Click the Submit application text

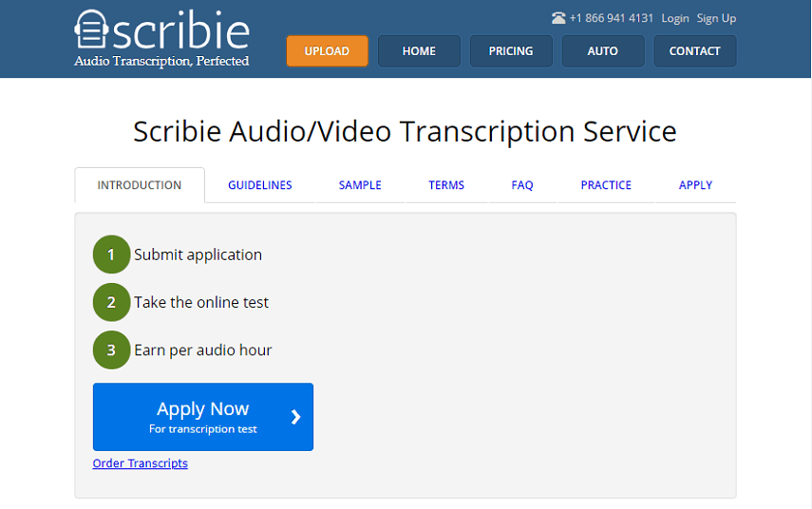(x=198, y=254)
